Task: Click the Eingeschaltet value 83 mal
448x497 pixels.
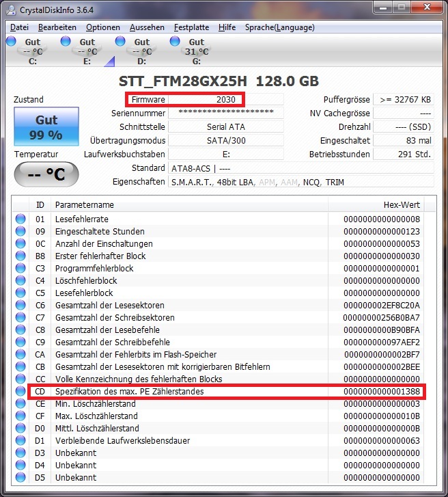Action: point(404,140)
